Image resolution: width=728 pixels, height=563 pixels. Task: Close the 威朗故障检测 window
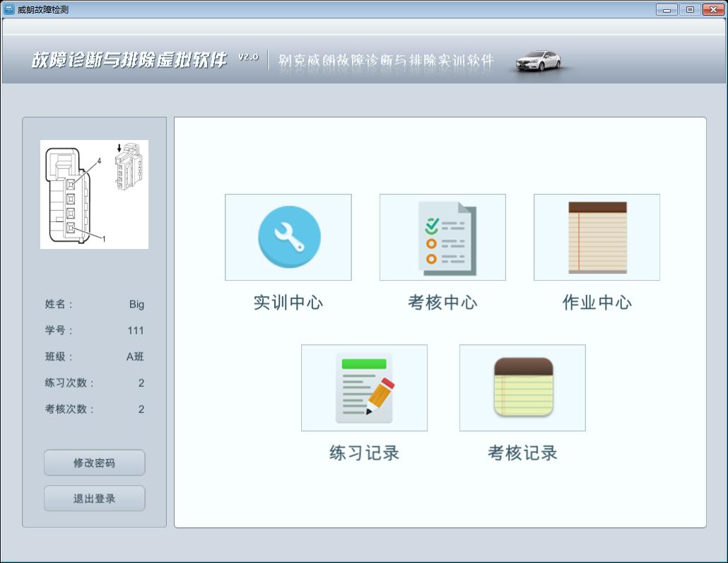712,10
